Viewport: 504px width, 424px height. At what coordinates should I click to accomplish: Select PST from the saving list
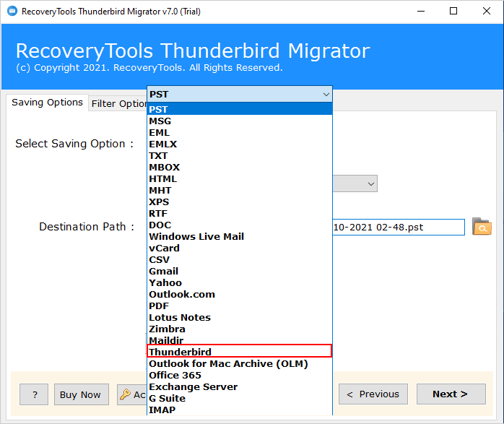click(x=240, y=109)
